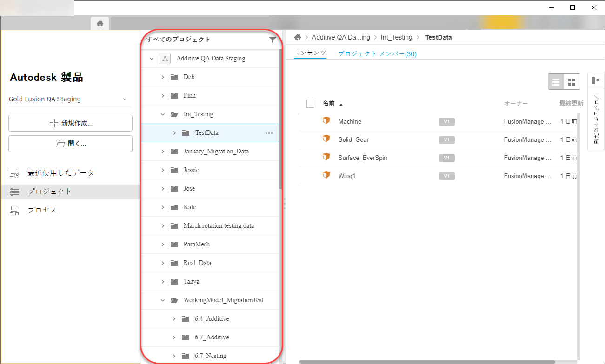Sort files by 名前 column header
605x364 pixels.
pos(329,104)
